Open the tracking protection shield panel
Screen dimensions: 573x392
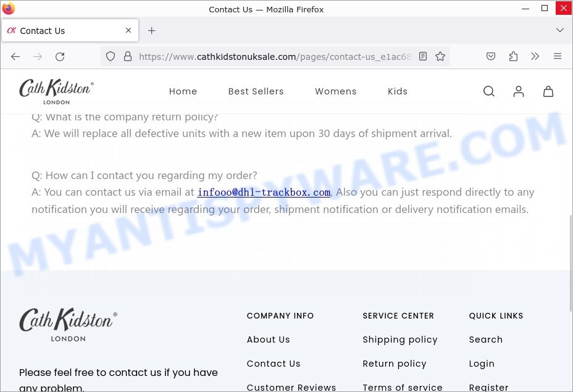111,56
